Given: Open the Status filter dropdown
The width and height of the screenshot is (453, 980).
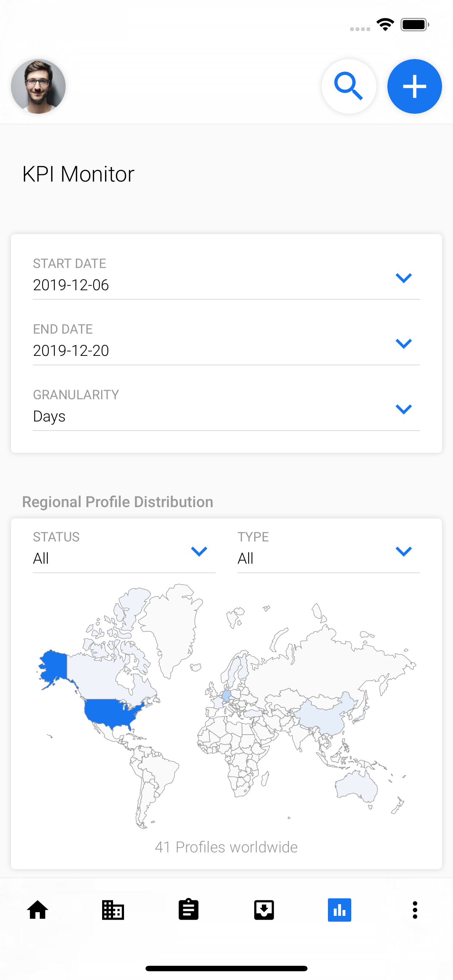Looking at the screenshot, I should tap(124, 551).
